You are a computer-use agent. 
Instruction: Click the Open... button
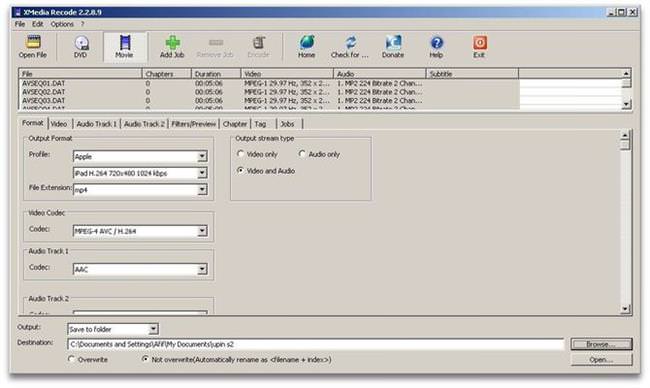[x=601, y=359]
